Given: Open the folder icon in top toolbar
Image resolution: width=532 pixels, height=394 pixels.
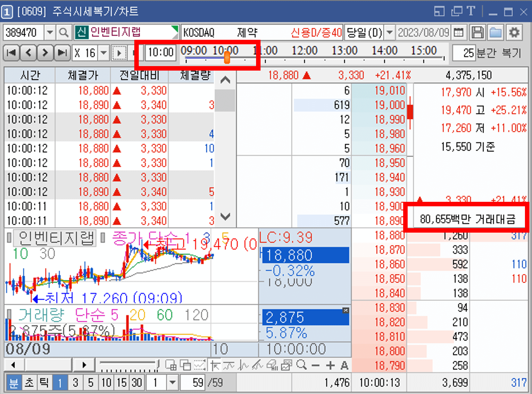Looking at the screenshot, I should pyautogui.click(x=495, y=32).
